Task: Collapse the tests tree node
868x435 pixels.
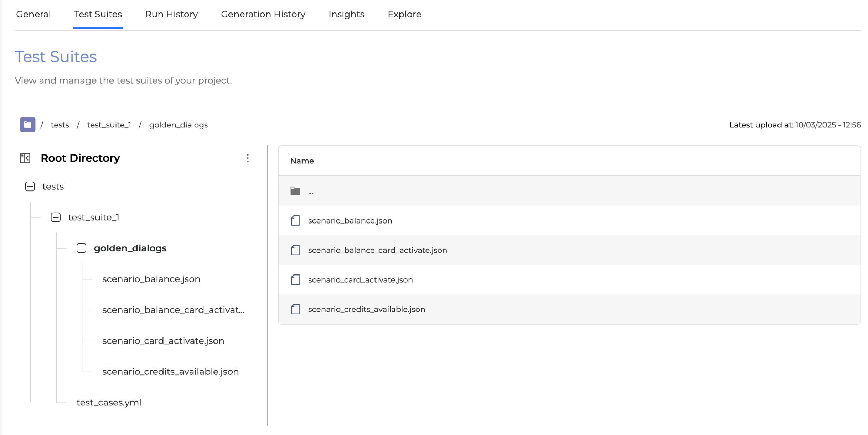Action: click(30, 187)
